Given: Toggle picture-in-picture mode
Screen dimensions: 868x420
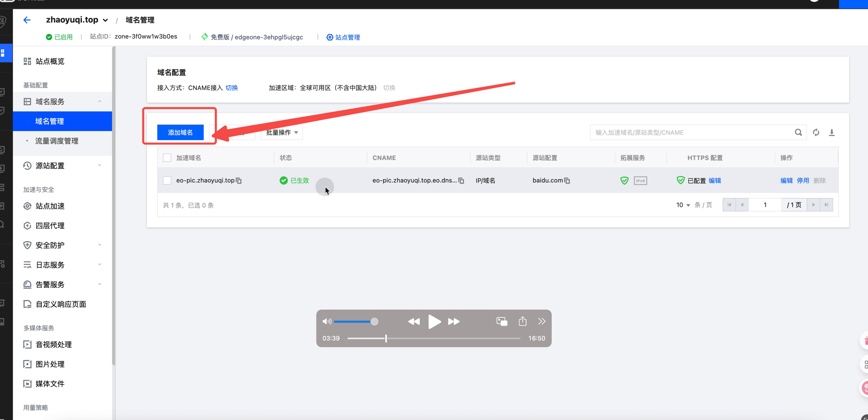Looking at the screenshot, I should tap(502, 321).
